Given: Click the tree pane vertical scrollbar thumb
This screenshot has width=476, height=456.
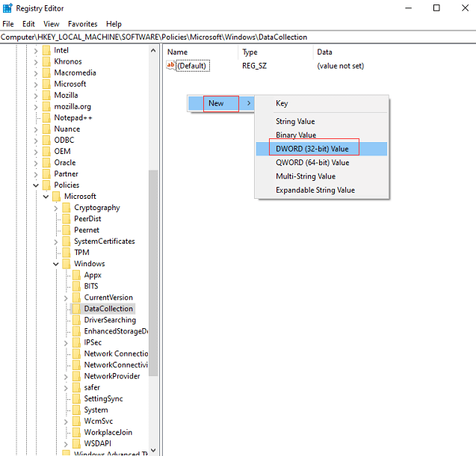Looking at the screenshot, I should [x=153, y=273].
